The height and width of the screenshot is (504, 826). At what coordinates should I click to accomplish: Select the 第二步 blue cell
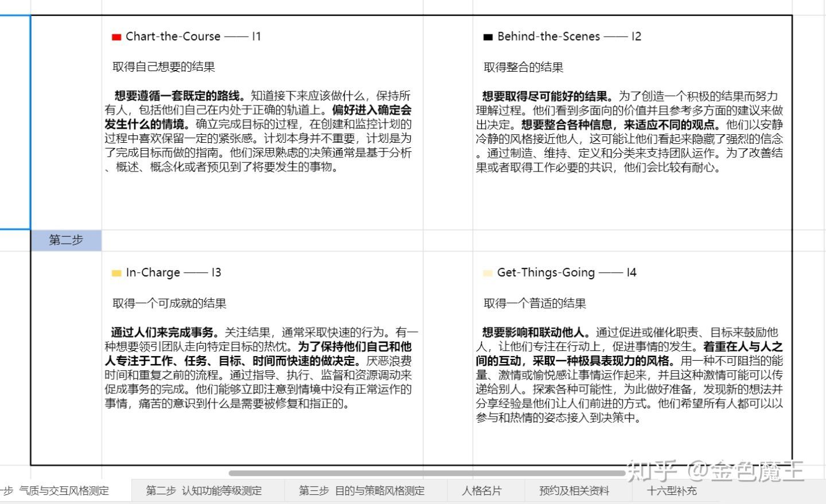[x=66, y=240]
